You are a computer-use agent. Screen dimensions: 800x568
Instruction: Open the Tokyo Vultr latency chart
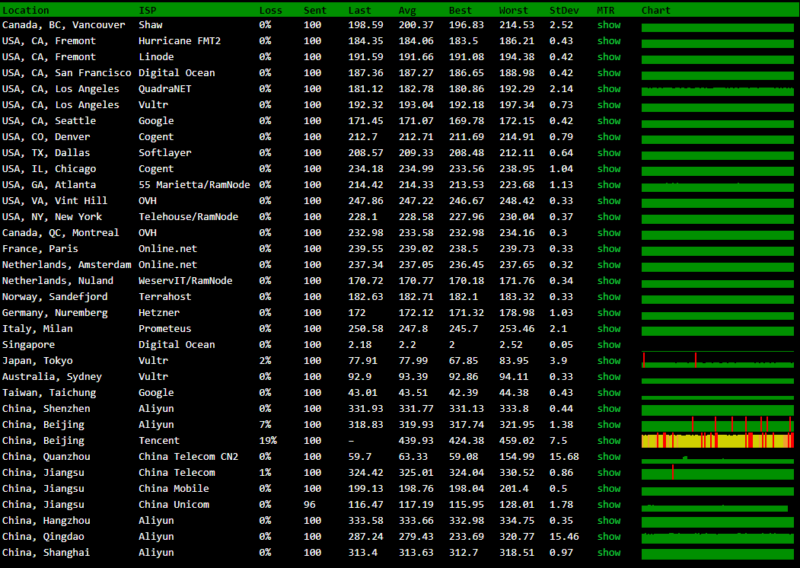tap(717, 360)
